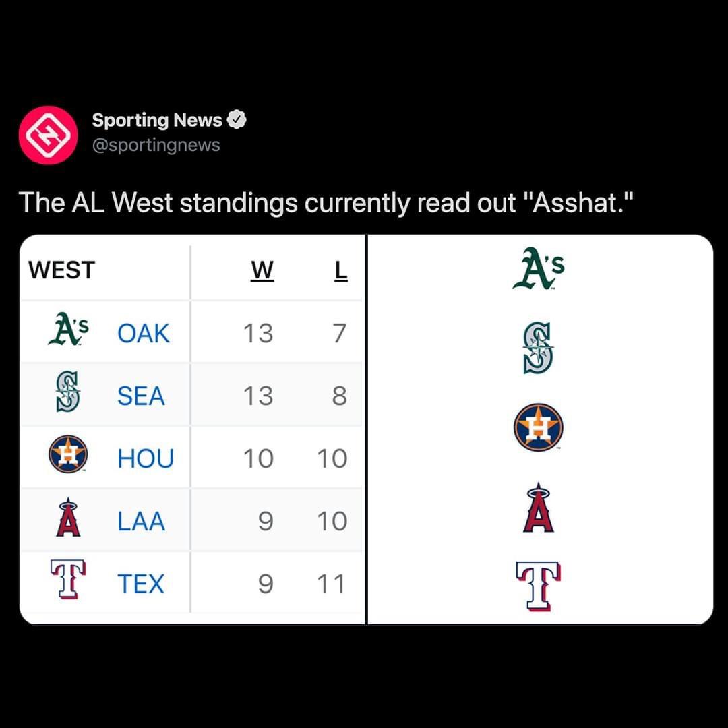The image size is (728, 728).
Task: Click the large Rangers T logo on right
Action: click(539, 586)
